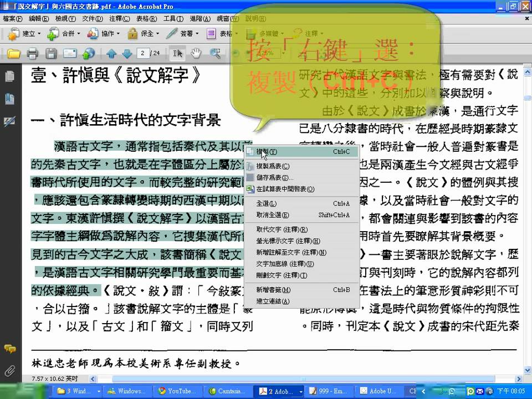The image size is (532, 399).
Task: Switch to Adobe U... taskbar button
Action: tap(380, 391)
